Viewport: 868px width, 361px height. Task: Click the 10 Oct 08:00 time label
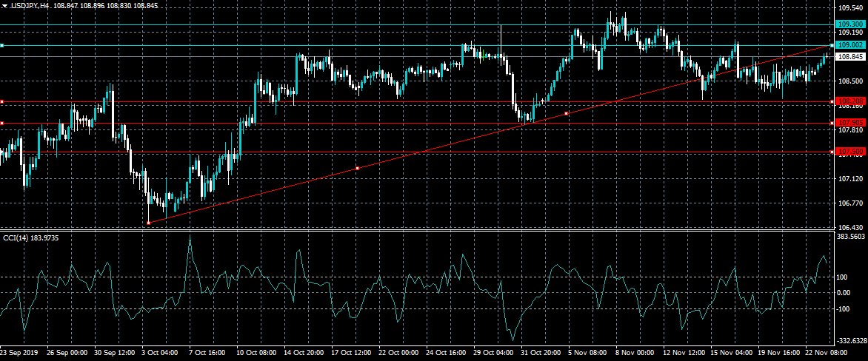click(x=258, y=352)
